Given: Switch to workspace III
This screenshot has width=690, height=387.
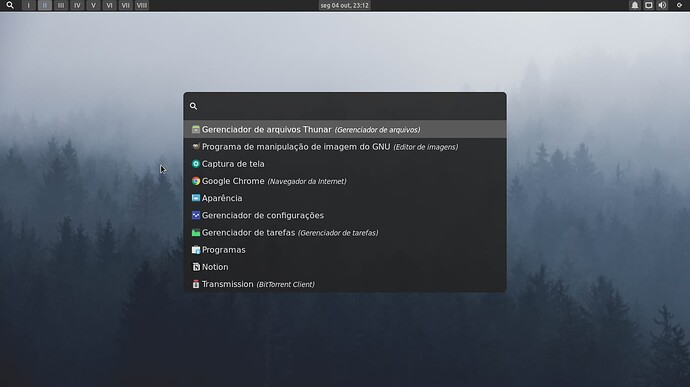Looking at the screenshot, I should [61, 5].
